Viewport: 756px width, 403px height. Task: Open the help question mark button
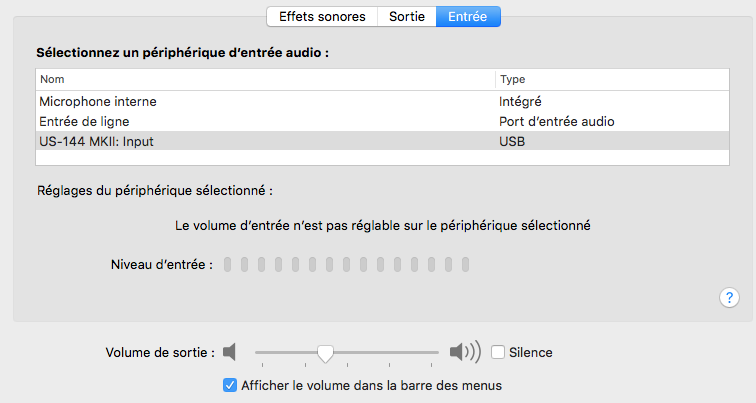tap(729, 298)
